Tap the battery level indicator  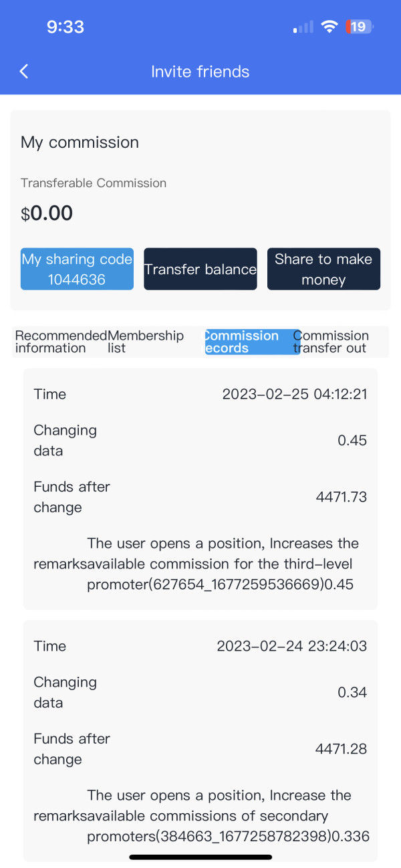point(360,27)
